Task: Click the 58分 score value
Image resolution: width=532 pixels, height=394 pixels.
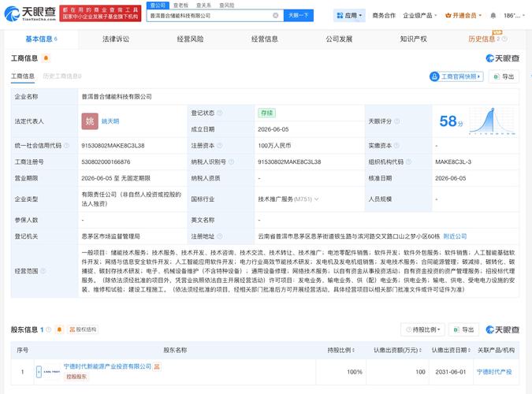Action: point(451,121)
